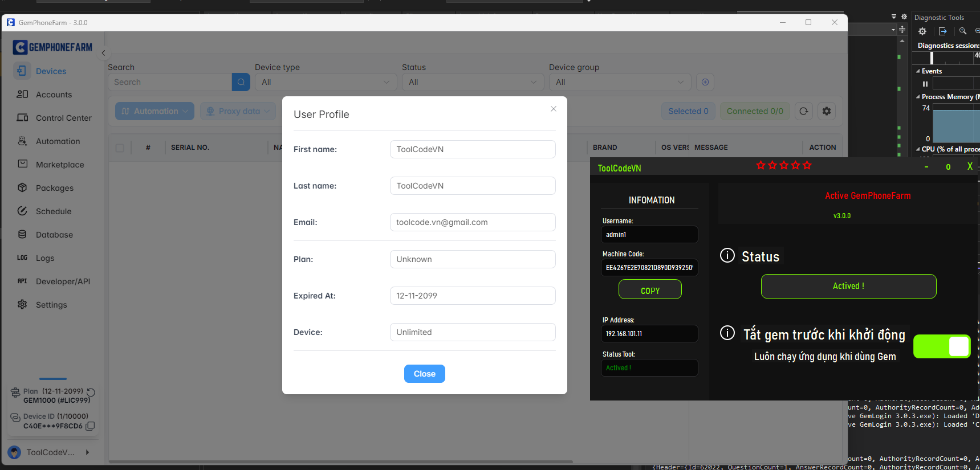Click the horizontal scrollbar under device table
This screenshot has width=980, height=470.
tap(340, 461)
